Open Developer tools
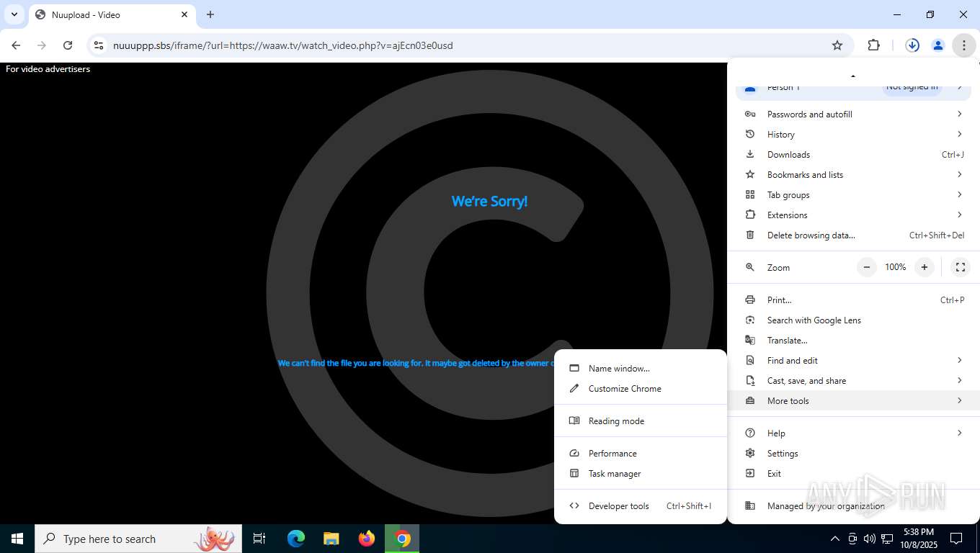Screen dimensions: 980x553 (641, 506)
